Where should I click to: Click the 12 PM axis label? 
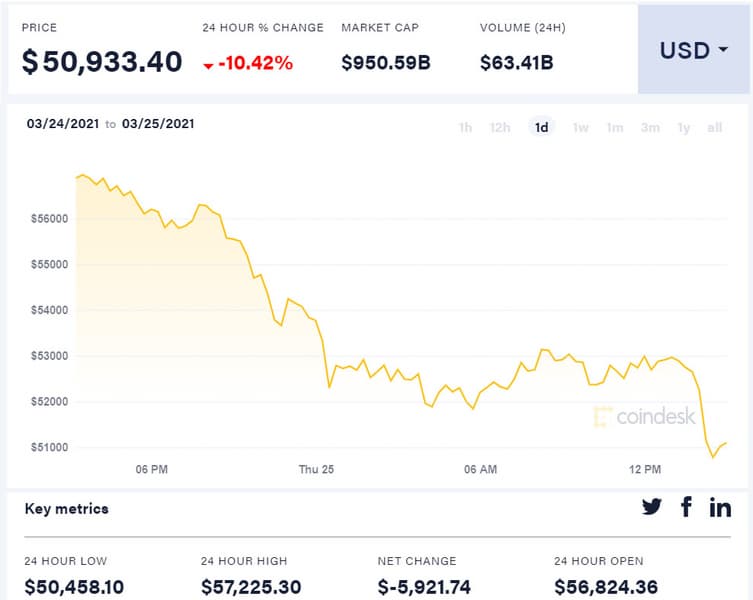(645, 469)
